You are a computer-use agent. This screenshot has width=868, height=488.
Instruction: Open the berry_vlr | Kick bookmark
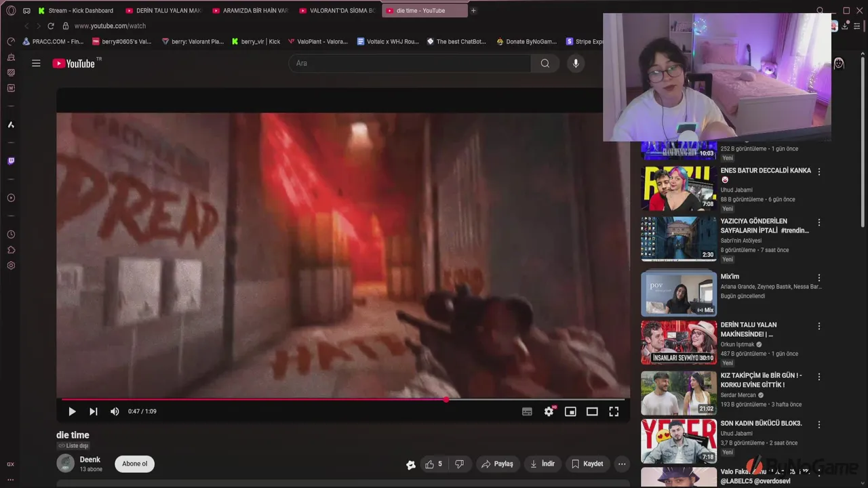coord(256,41)
